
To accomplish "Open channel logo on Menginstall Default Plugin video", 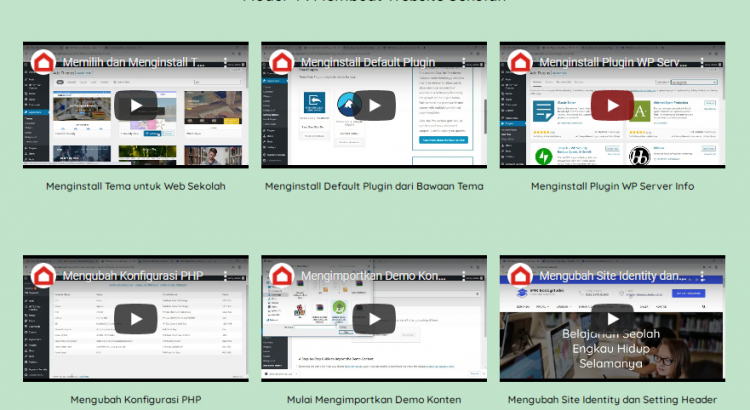I will point(282,62).
